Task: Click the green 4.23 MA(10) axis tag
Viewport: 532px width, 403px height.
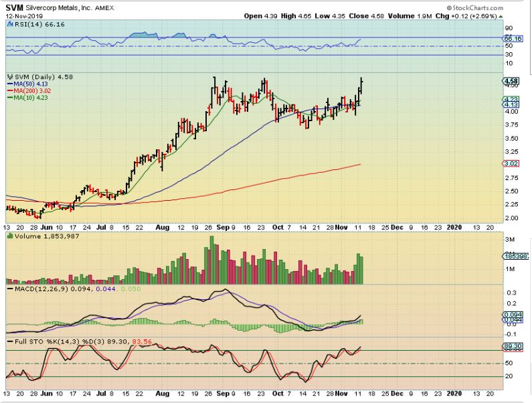Action: 511,100
